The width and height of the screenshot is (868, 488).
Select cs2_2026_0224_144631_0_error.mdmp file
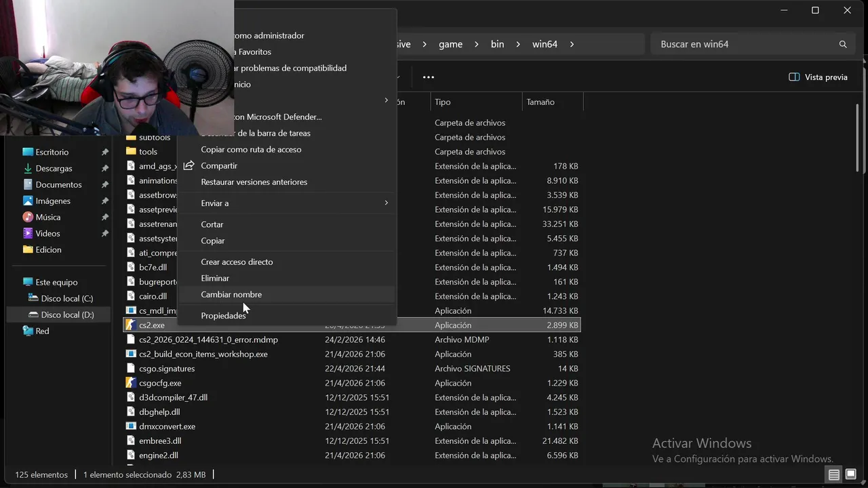(208, 340)
